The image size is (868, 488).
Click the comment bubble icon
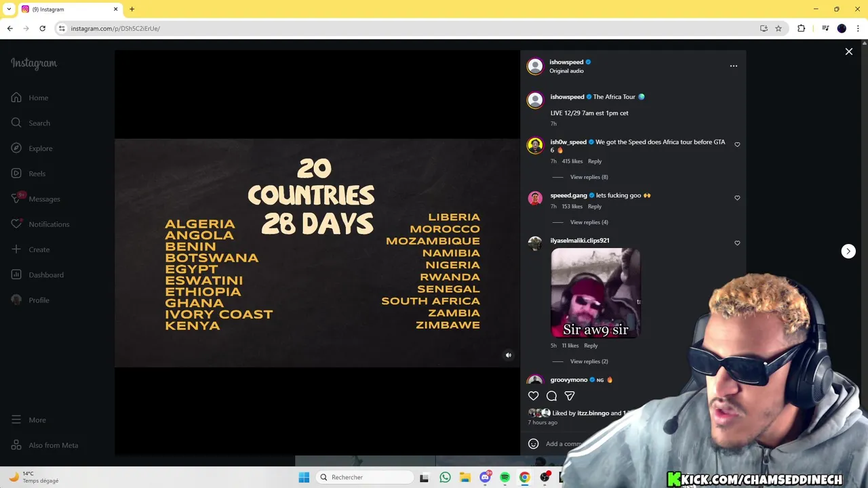pos(551,396)
